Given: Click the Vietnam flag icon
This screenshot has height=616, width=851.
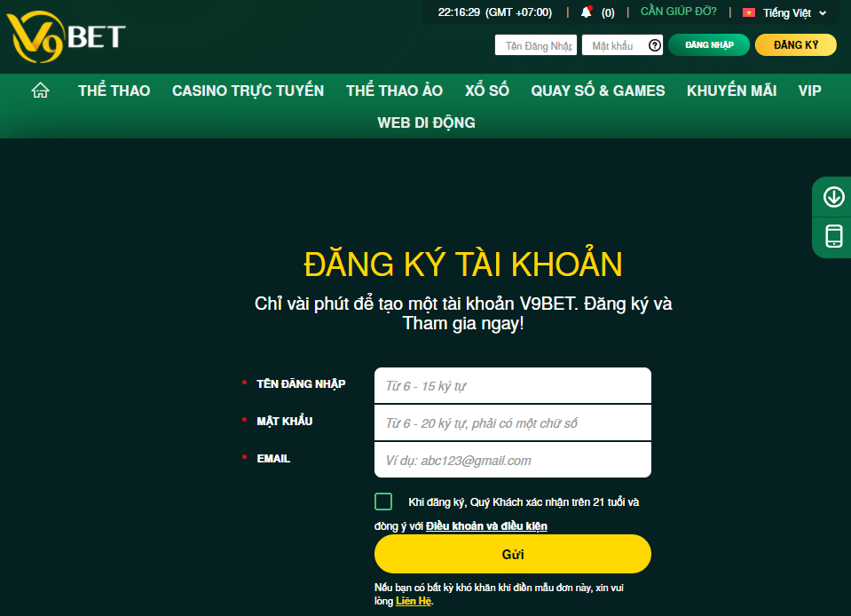Looking at the screenshot, I should coord(749,12).
